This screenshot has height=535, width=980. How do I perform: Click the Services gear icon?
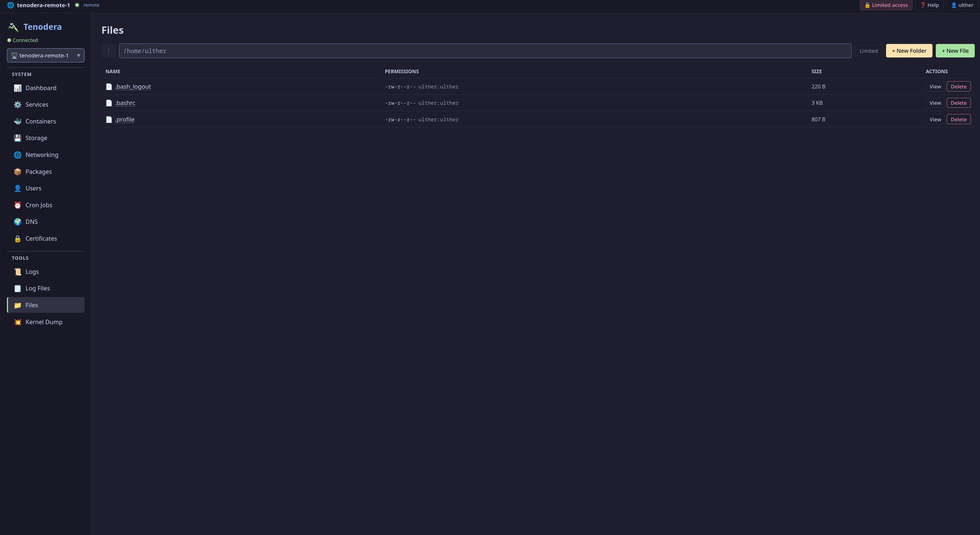pos(17,105)
